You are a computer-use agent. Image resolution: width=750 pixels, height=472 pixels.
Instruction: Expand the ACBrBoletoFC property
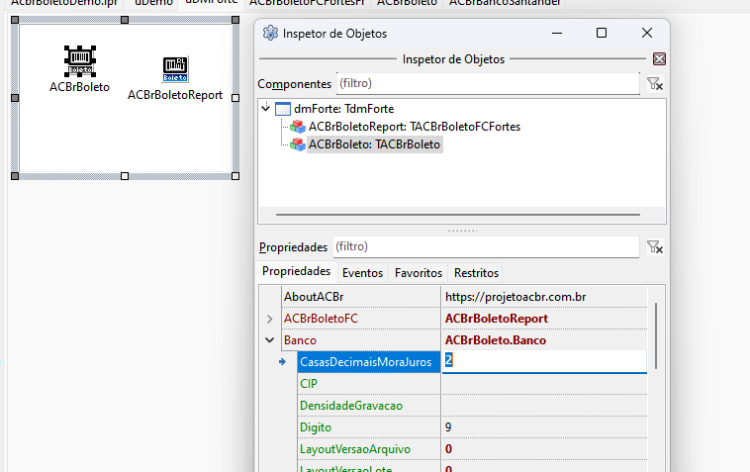[x=270, y=318]
